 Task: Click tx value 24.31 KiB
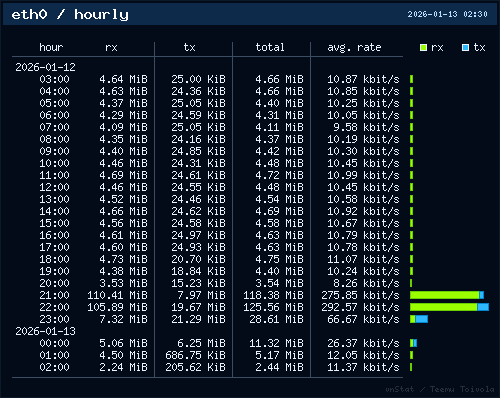tap(198, 163)
